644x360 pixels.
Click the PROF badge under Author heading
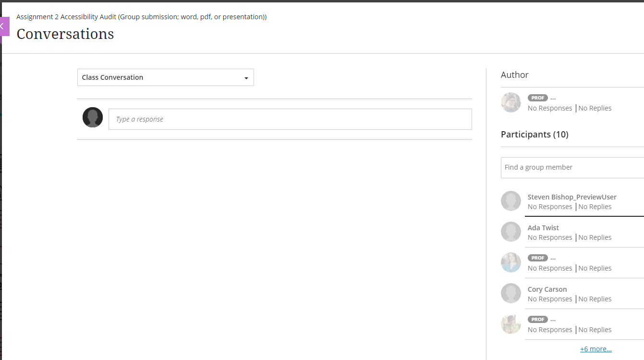tap(537, 98)
